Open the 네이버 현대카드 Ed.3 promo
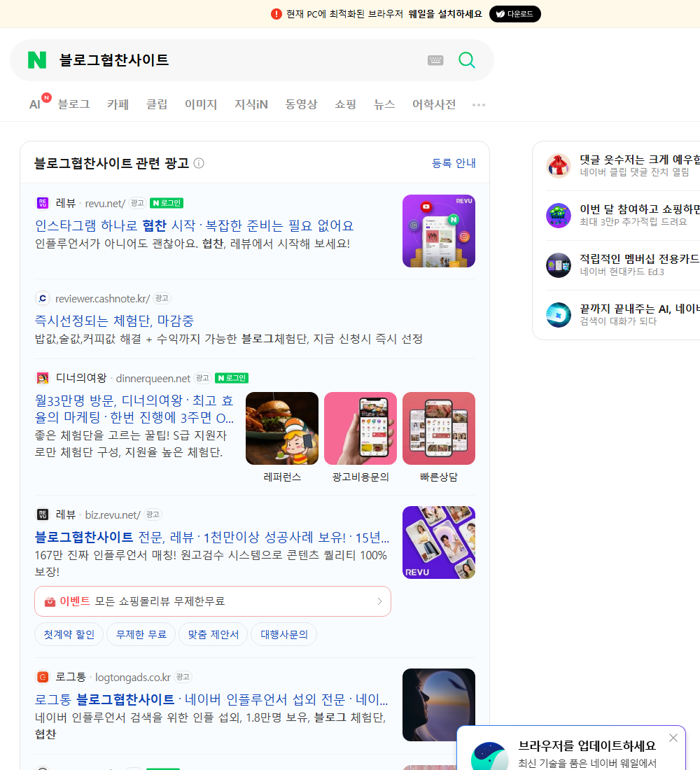The height and width of the screenshot is (770, 700). click(x=622, y=272)
